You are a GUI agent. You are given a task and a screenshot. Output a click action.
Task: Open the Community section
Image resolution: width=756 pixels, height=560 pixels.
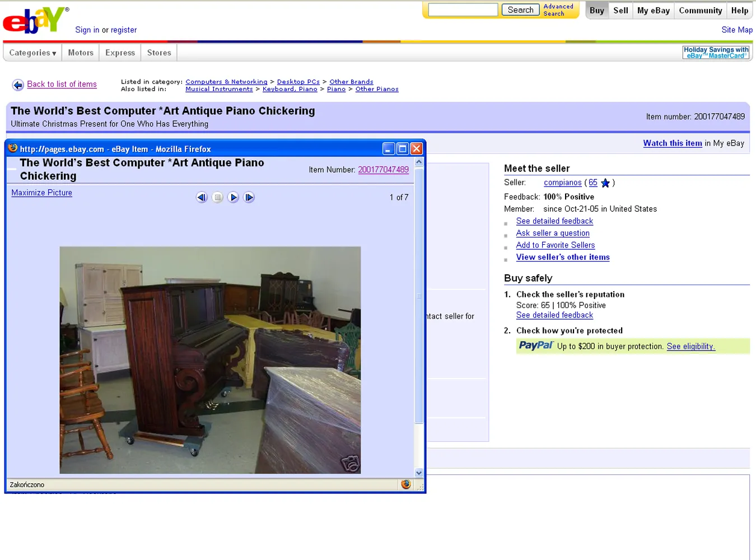coord(700,10)
